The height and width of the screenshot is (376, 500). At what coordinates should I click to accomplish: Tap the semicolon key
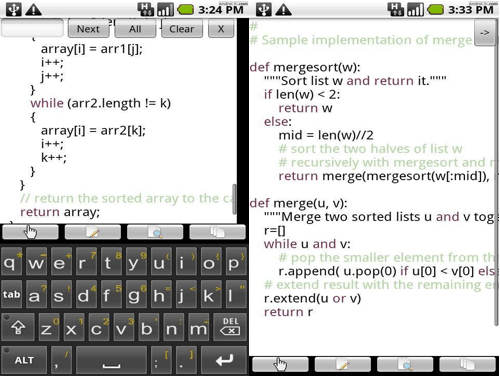point(161,360)
